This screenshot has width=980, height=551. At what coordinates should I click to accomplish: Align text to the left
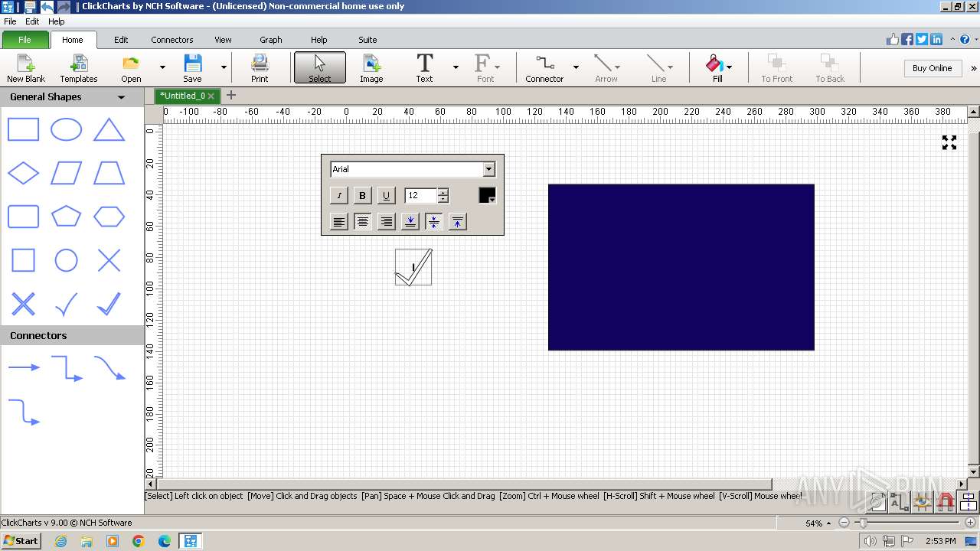point(339,222)
